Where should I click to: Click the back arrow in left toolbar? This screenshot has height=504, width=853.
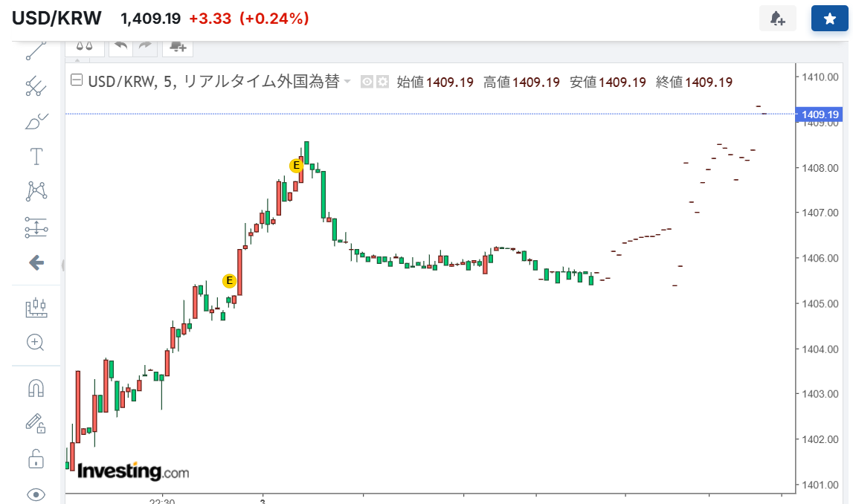(x=36, y=262)
